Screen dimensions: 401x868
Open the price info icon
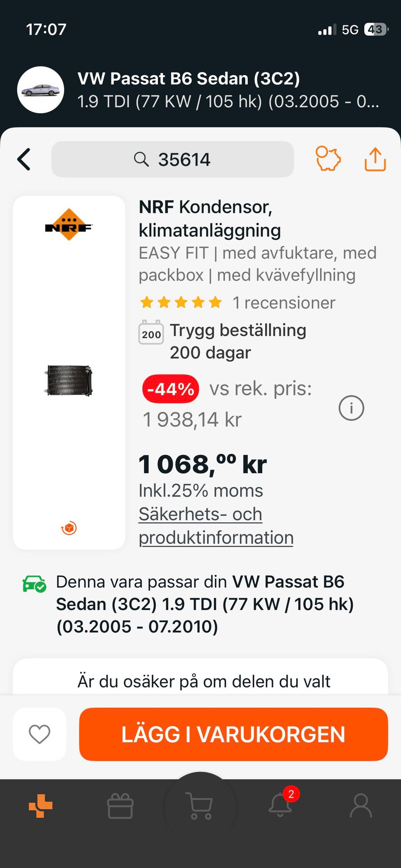click(351, 408)
